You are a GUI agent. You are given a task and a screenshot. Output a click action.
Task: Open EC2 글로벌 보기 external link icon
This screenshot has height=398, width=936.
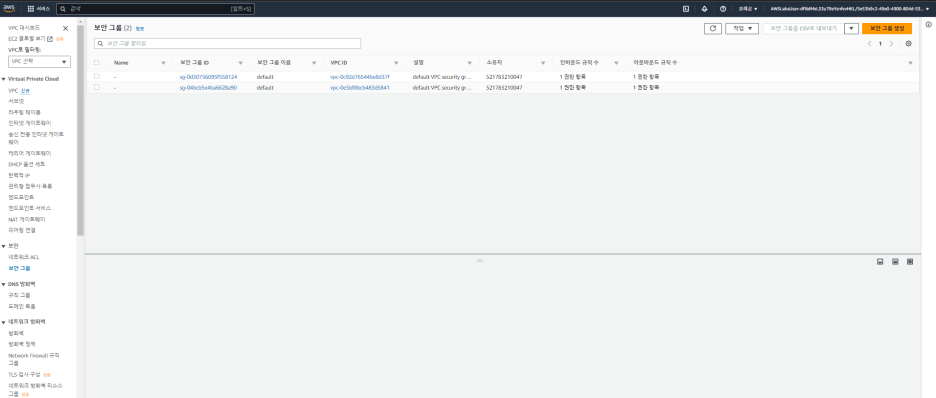coord(50,39)
